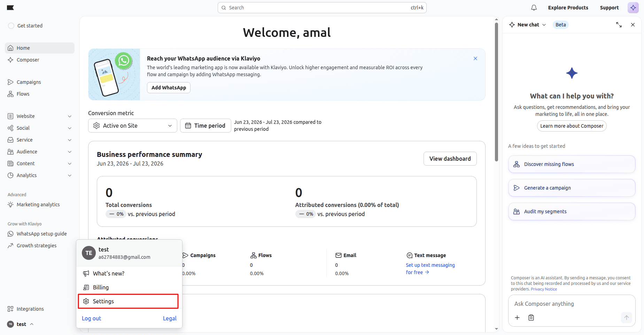Image resolution: width=644 pixels, height=335 pixels.
Task: Open Explore Products
Action: [568, 8]
